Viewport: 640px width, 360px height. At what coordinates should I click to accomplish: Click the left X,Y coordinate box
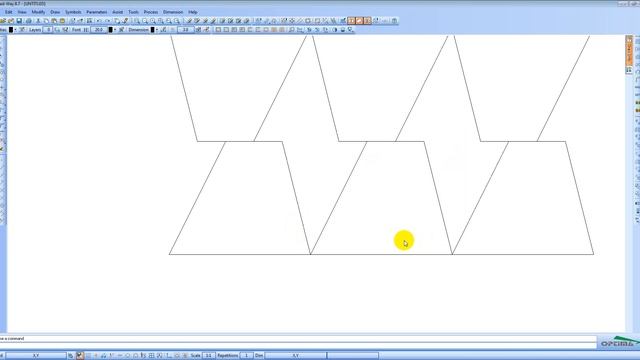[36, 356]
